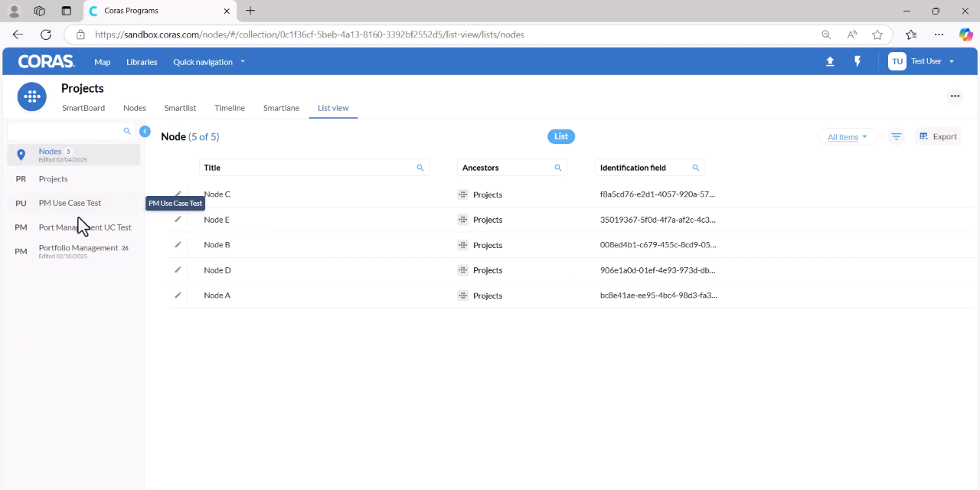The width and height of the screenshot is (980, 490).
Task: Click the Projects ancestor icon for Node E
Action: point(462,220)
